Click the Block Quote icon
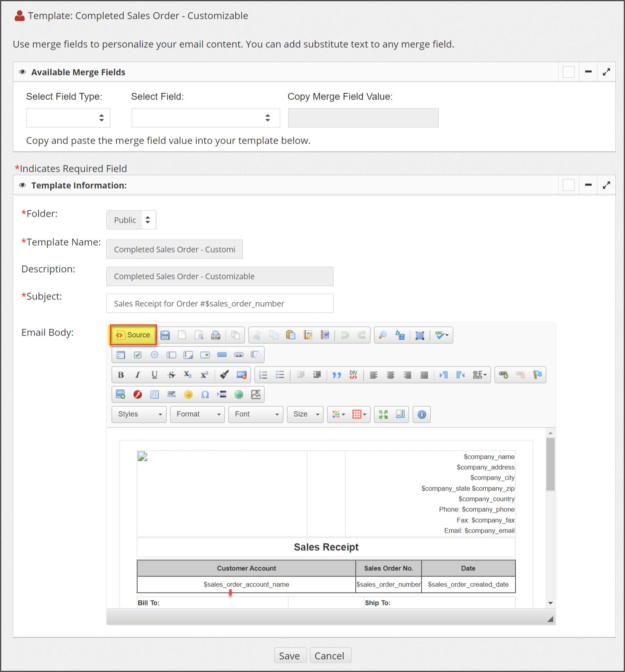 click(x=336, y=375)
